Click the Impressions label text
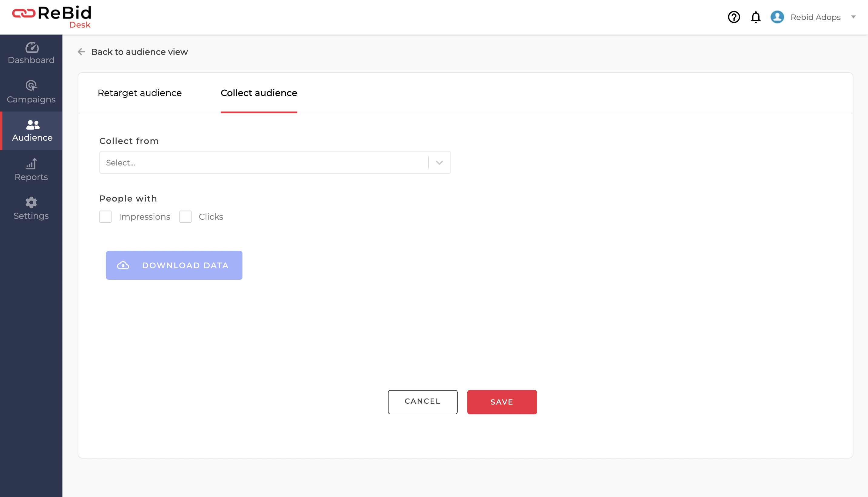 (144, 217)
